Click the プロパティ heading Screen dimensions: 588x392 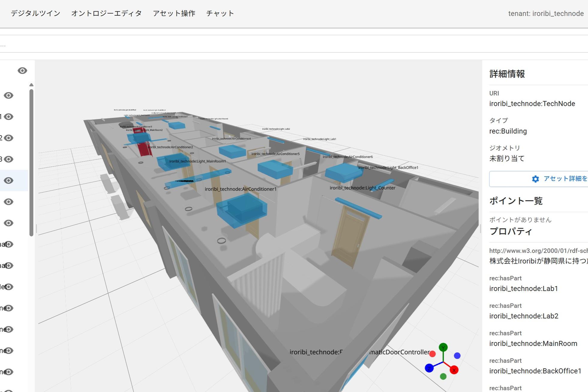tap(511, 232)
